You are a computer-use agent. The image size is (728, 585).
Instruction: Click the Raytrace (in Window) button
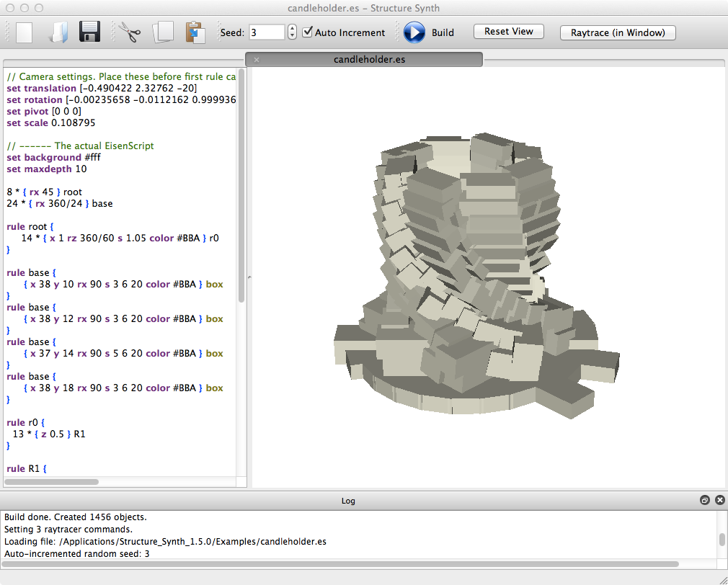[617, 32]
